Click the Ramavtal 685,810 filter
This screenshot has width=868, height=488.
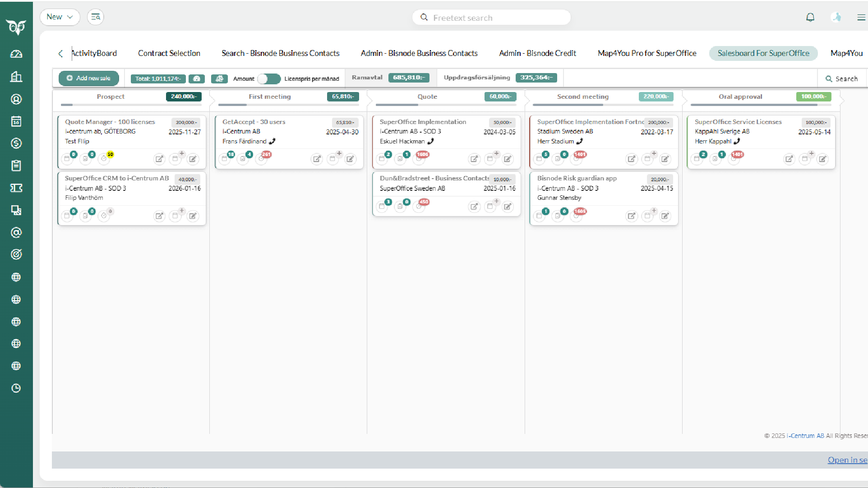(x=390, y=78)
